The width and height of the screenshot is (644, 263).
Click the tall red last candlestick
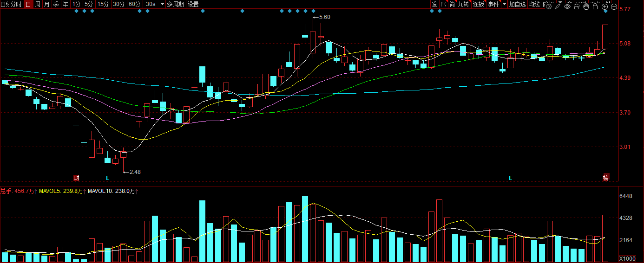tap(605, 37)
